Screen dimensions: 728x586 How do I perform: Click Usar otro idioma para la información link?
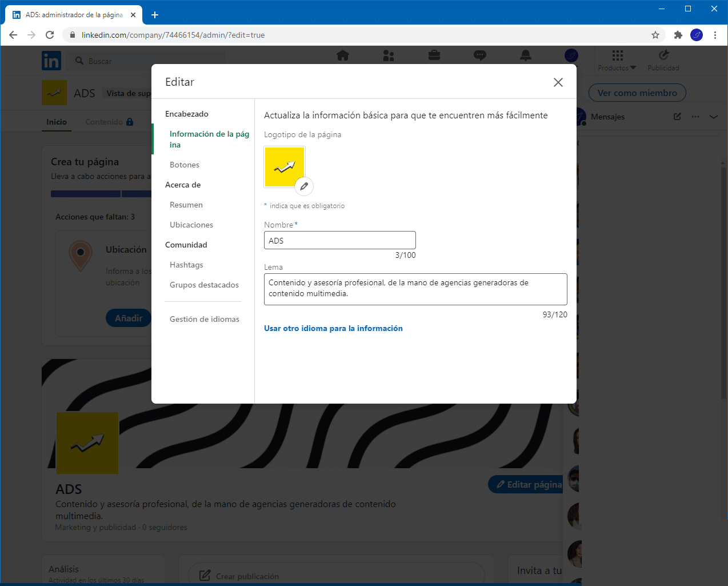point(333,328)
